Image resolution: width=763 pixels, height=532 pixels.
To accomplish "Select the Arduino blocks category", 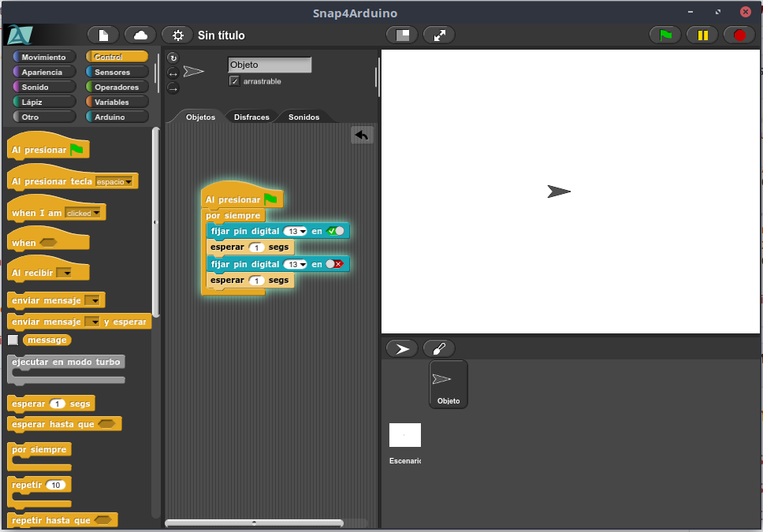I will (x=117, y=117).
